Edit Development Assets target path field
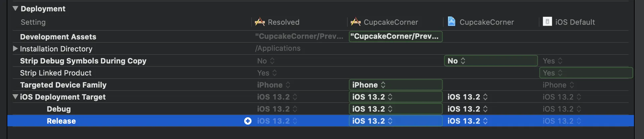The width and height of the screenshot is (644, 139). point(395,36)
